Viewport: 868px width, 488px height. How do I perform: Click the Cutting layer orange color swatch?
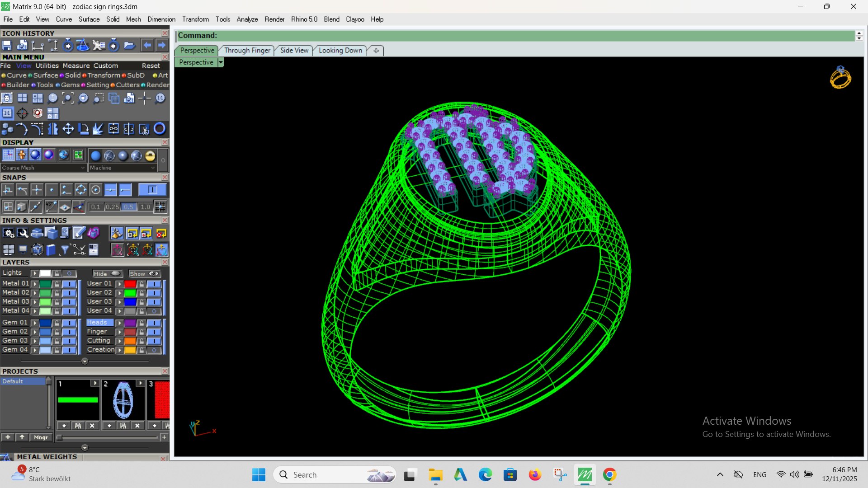click(x=130, y=341)
